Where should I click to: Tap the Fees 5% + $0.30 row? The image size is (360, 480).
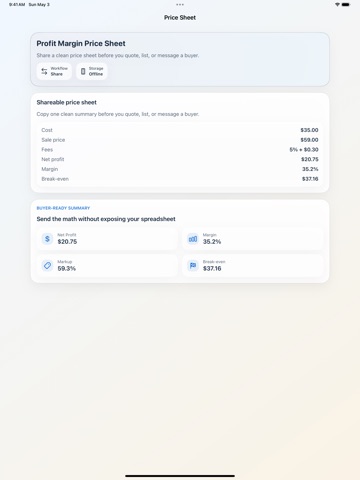(x=180, y=150)
